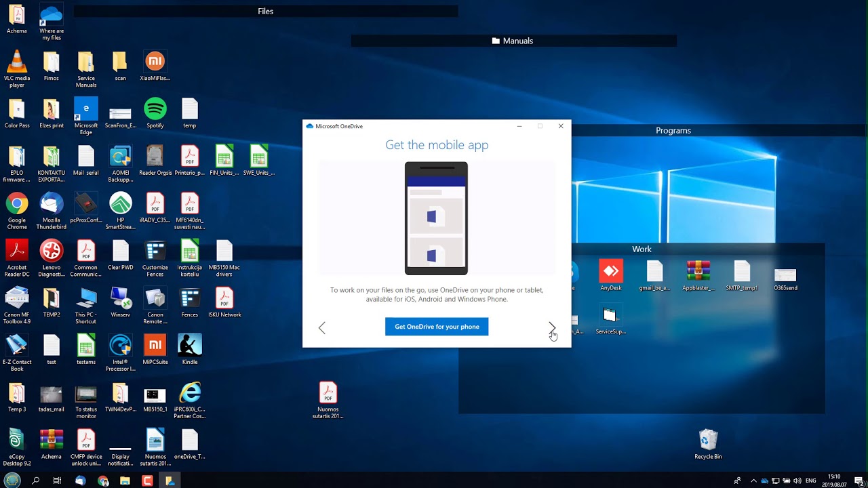Select the Canon MF Toolbox 4.9 icon
The image size is (868, 488).
click(17, 306)
